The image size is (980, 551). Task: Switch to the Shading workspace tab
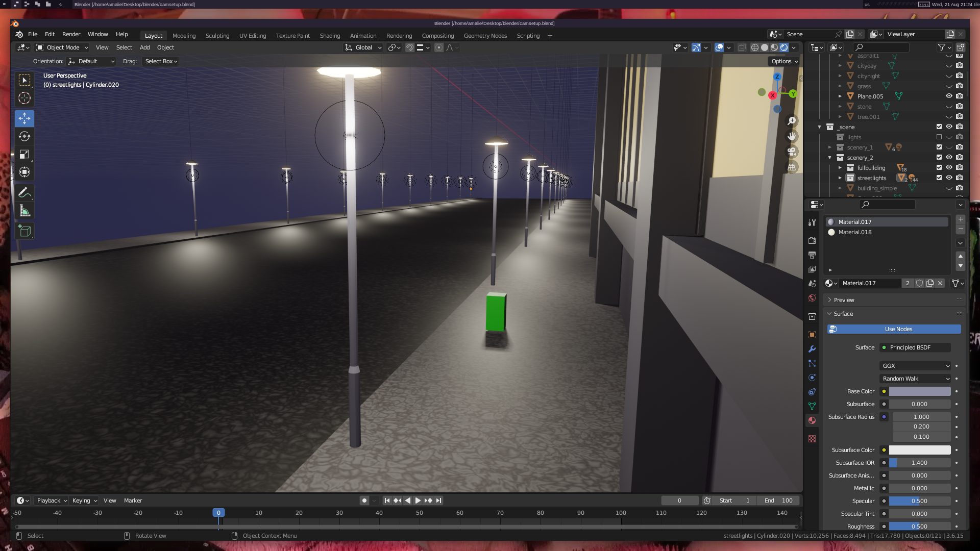tap(330, 36)
